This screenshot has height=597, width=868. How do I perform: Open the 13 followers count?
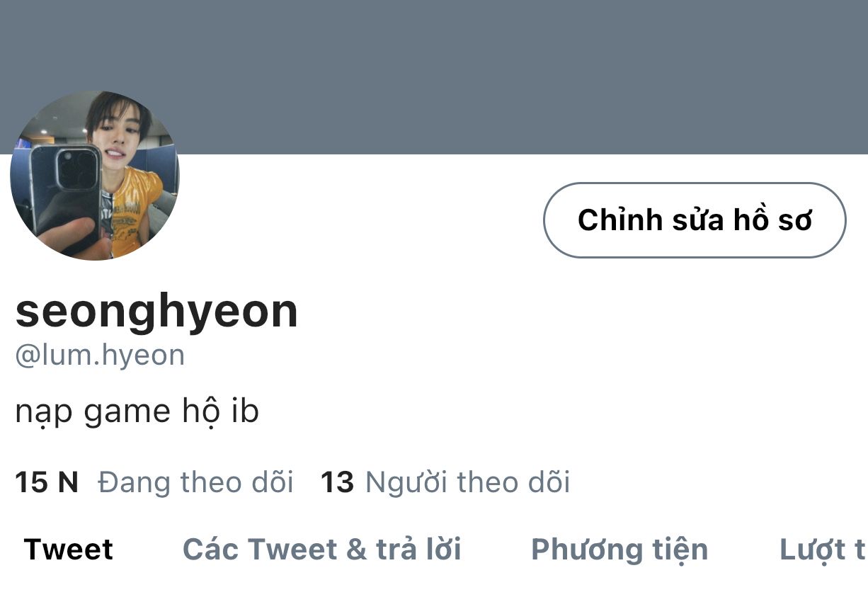coord(337,482)
